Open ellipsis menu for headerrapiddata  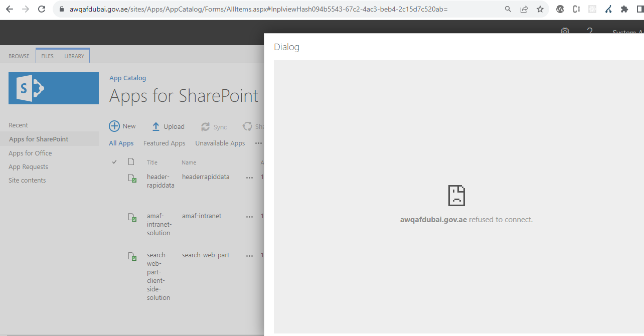[249, 178]
